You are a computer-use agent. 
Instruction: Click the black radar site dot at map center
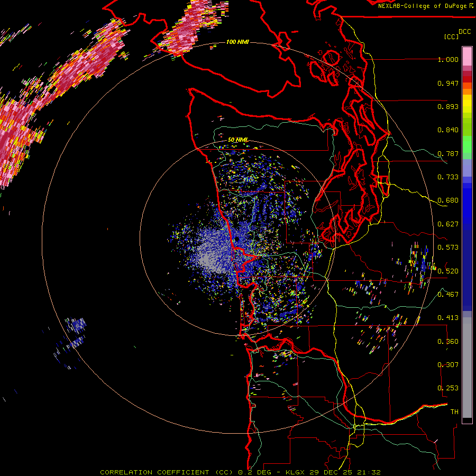point(237,239)
